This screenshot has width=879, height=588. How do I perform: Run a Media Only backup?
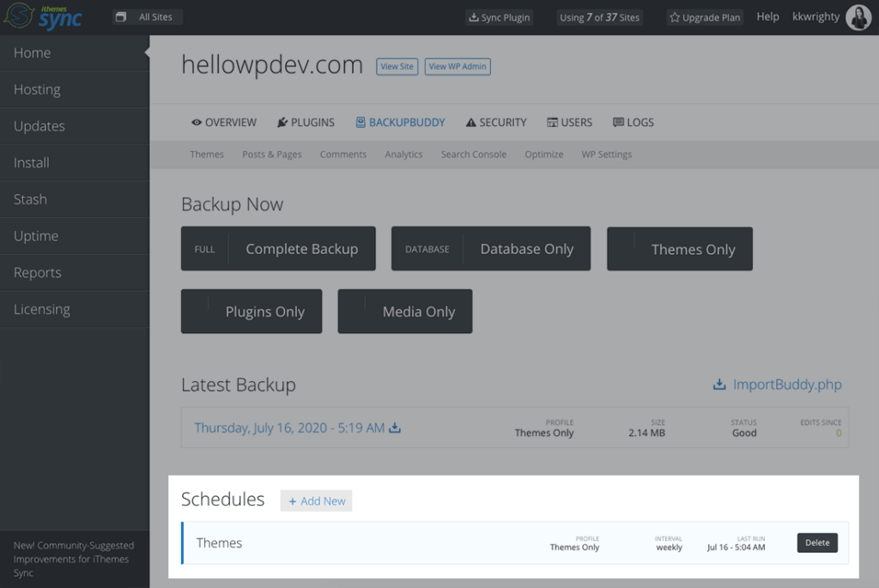pyautogui.click(x=405, y=311)
